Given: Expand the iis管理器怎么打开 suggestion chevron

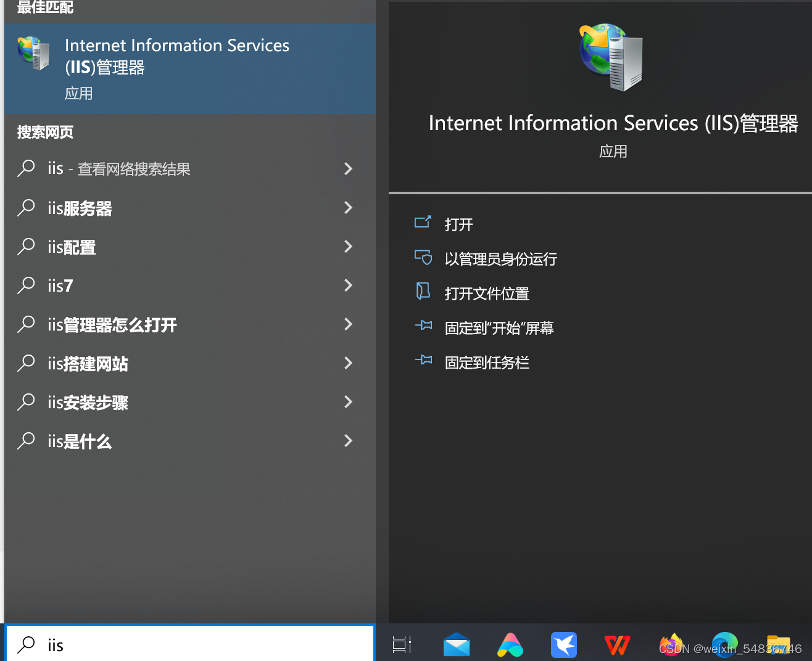Looking at the screenshot, I should [x=348, y=324].
